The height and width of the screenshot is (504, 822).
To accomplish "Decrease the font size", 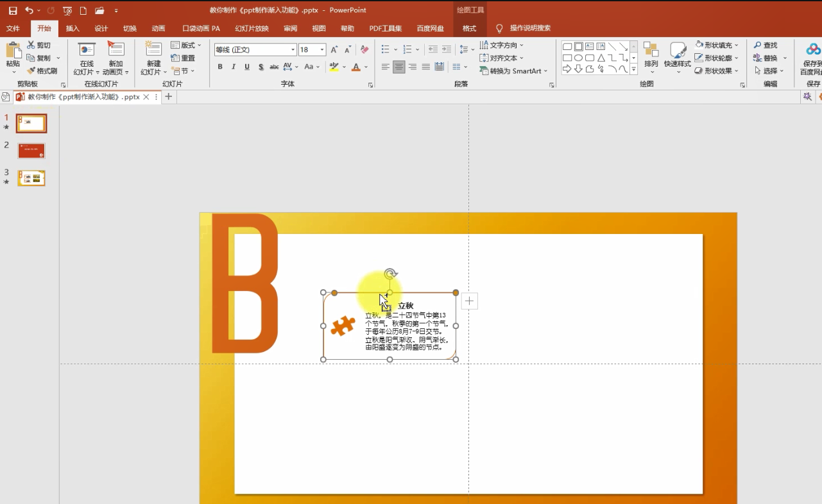I will click(348, 49).
